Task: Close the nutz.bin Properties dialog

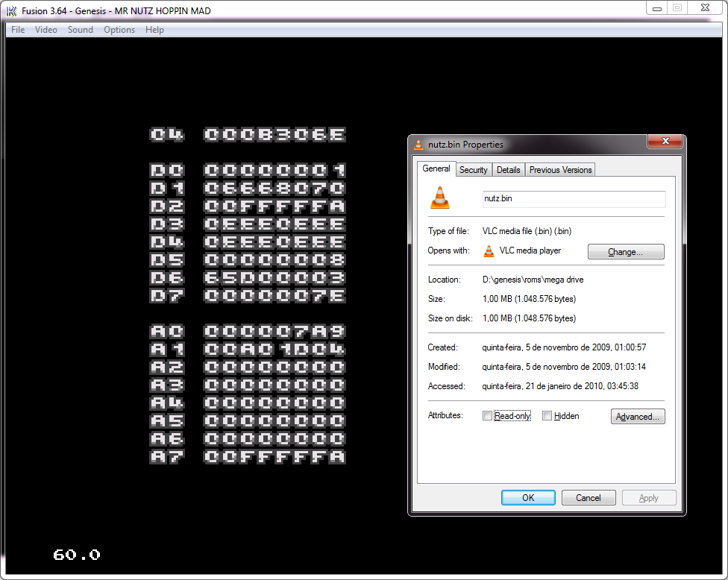Action: [665, 141]
